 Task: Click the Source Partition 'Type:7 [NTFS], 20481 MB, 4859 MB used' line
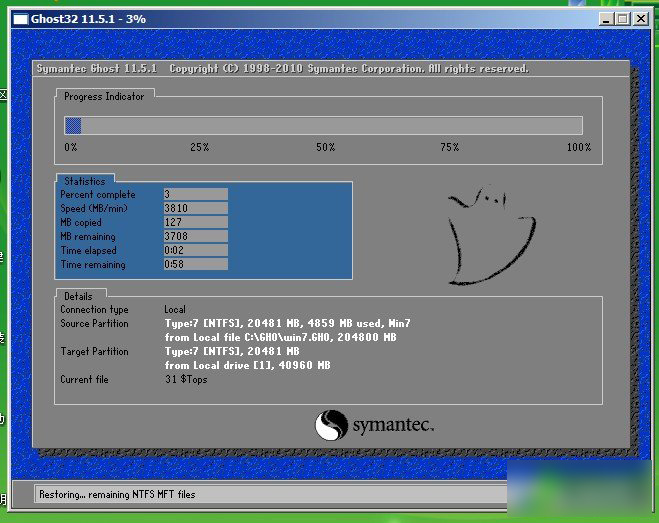(287, 323)
